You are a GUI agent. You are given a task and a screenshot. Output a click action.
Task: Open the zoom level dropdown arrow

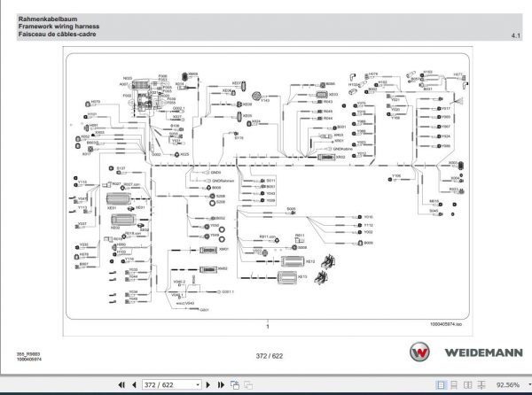coord(529,385)
